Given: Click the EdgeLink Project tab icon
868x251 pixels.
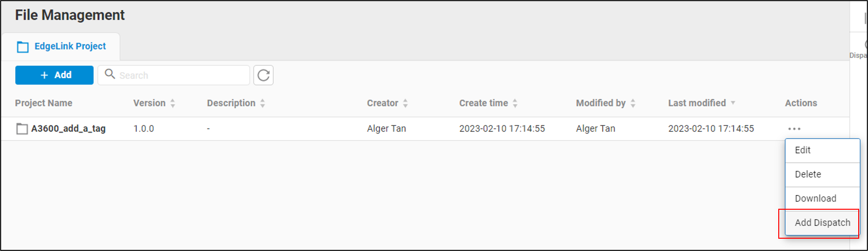Looking at the screenshot, I should 23,47.
